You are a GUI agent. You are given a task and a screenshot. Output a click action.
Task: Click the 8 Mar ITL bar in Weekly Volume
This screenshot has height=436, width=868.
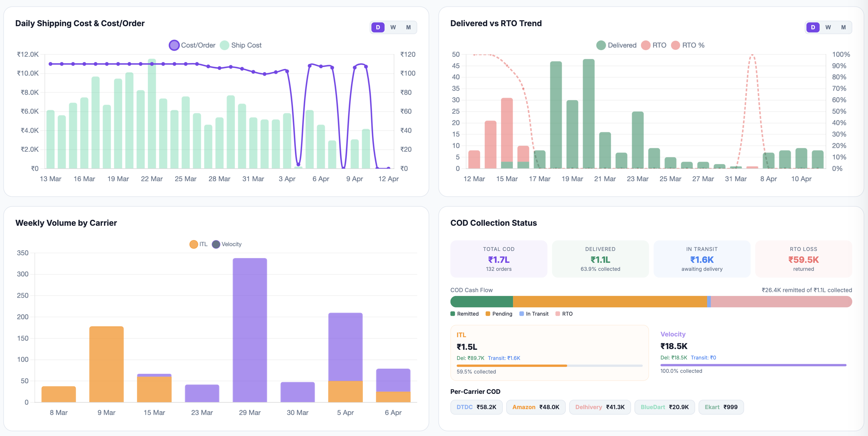(x=59, y=394)
